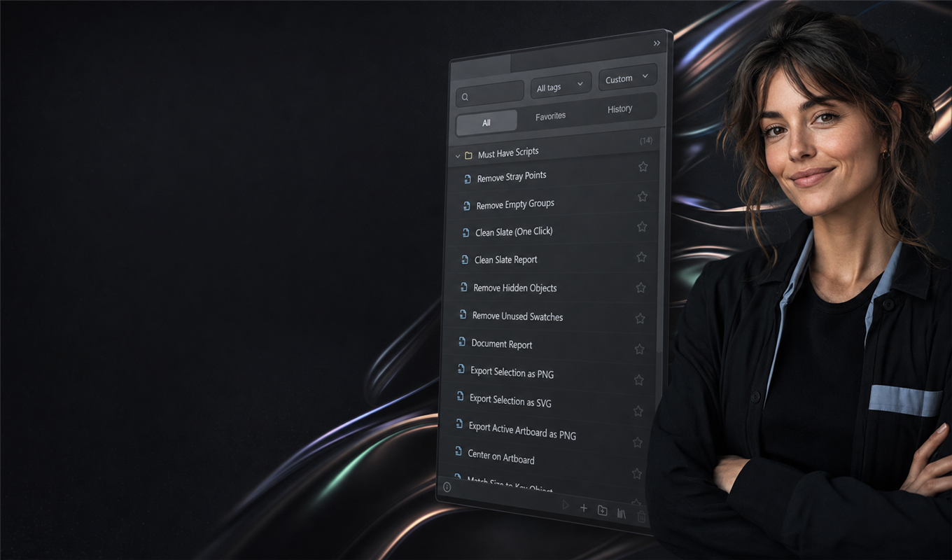
Task: Click the (14) script count label
Action: 646,141
